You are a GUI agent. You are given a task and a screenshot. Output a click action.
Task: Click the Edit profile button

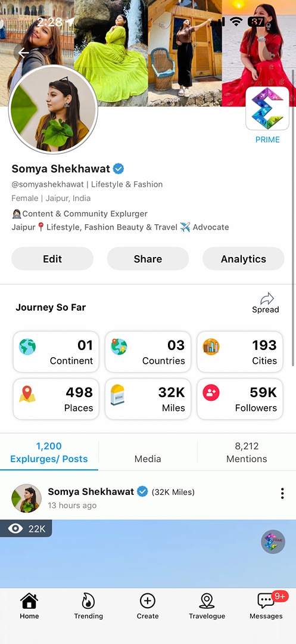coord(52,259)
